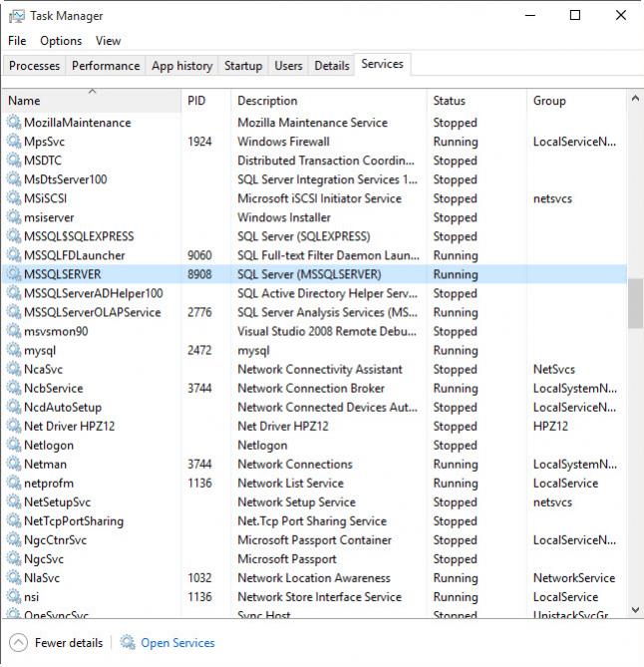Click the gear icon beside NgcCtnrSvc
The height and width of the screenshot is (667, 644).
click(14, 539)
